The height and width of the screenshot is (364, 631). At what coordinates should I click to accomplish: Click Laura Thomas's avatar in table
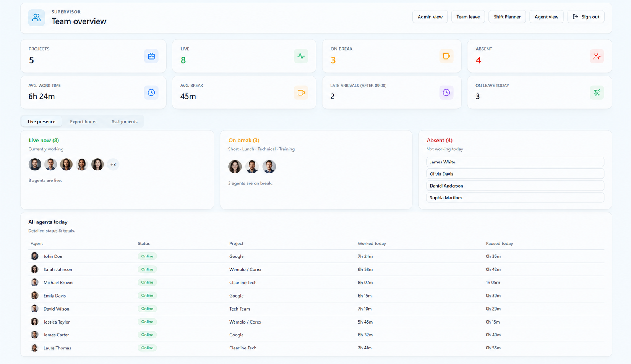point(34,348)
